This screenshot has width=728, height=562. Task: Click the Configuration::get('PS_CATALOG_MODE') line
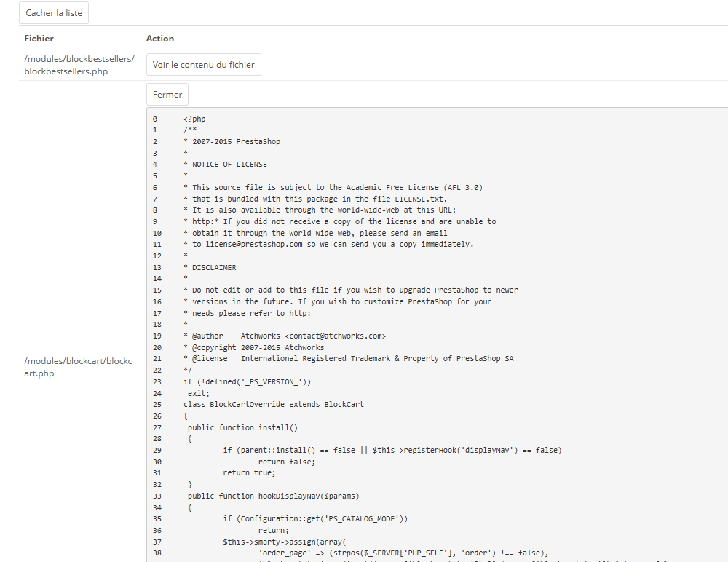coord(315,519)
